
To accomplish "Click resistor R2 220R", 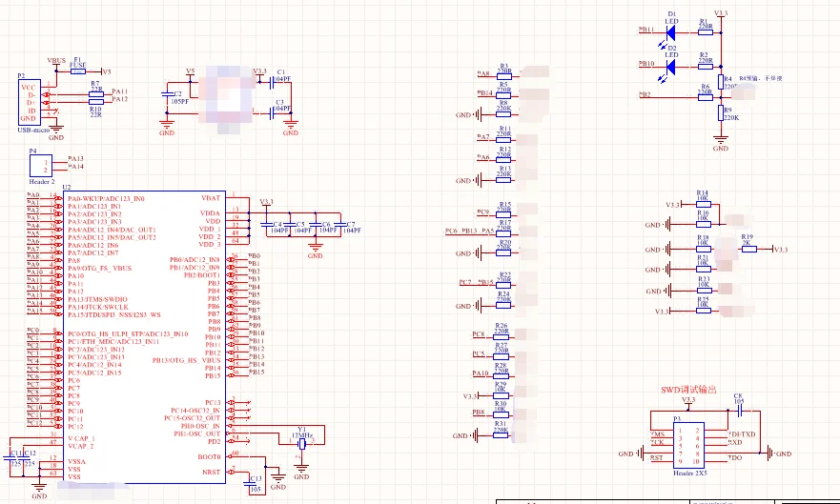I will click(x=706, y=68).
